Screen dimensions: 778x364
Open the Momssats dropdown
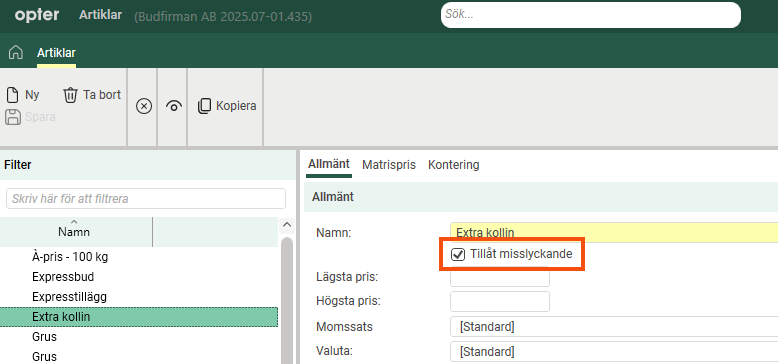click(614, 327)
